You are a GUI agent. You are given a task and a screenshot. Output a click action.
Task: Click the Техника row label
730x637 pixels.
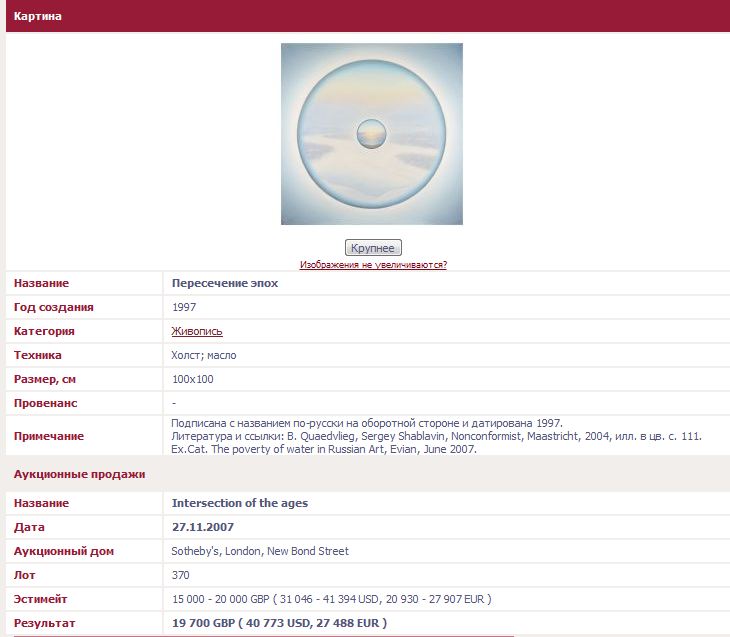pos(38,355)
